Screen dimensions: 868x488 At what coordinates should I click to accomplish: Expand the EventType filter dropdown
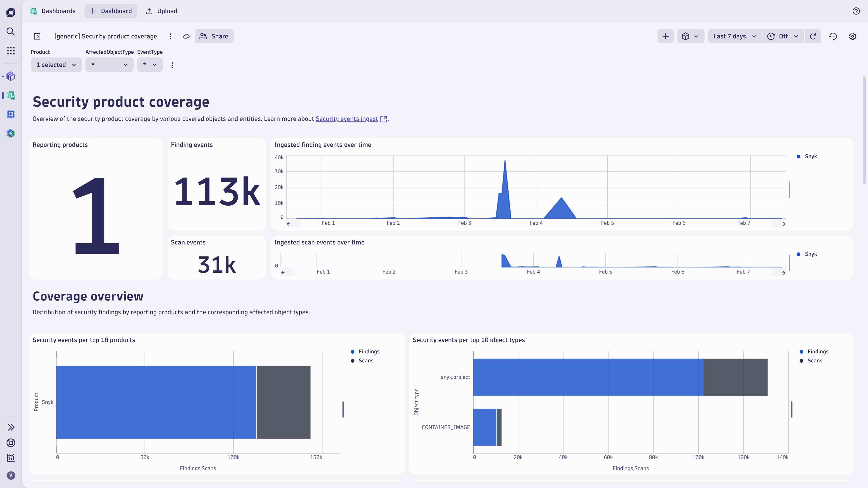click(150, 65)
